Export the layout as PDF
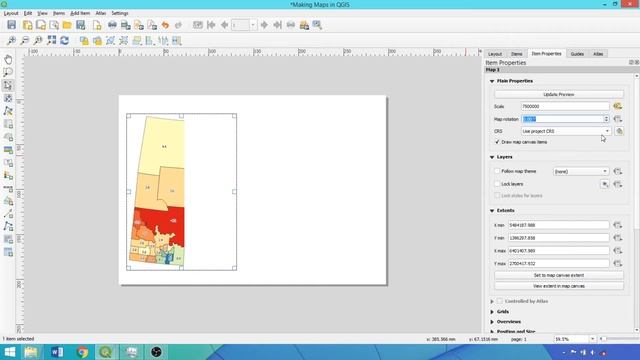640x360 pixels. tap(152, 25)
